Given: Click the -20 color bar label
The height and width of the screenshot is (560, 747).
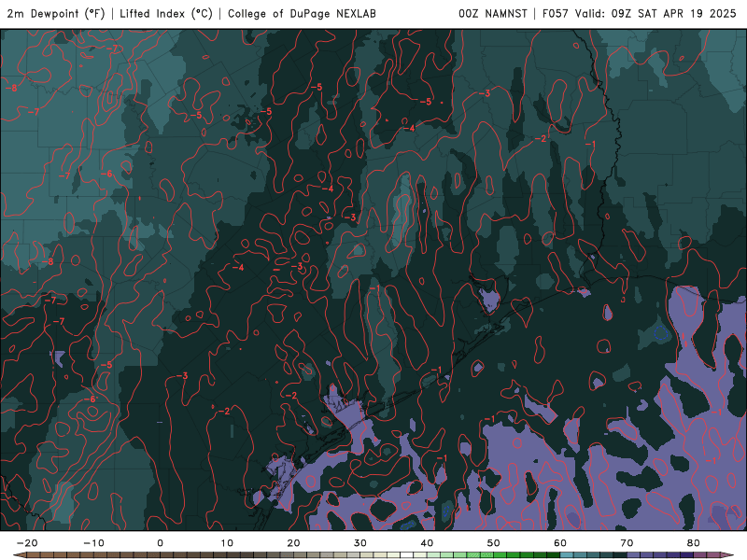Looking at the screenshot, I should coord(27,543).
